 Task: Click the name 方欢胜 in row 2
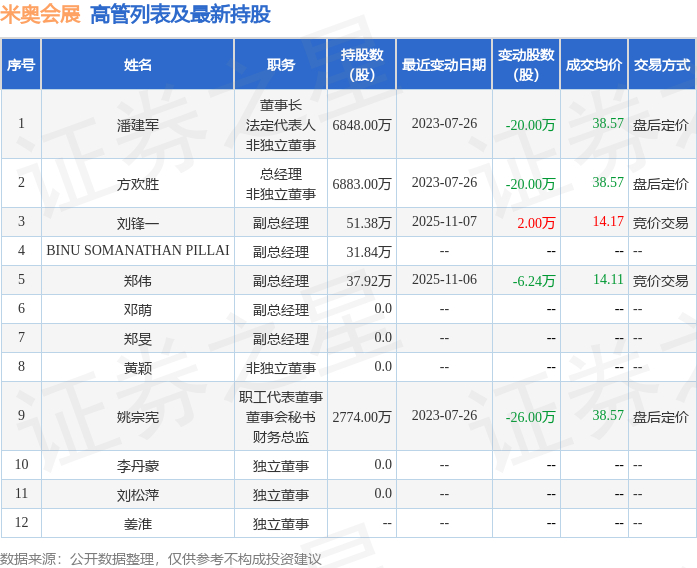pos(137,184)
